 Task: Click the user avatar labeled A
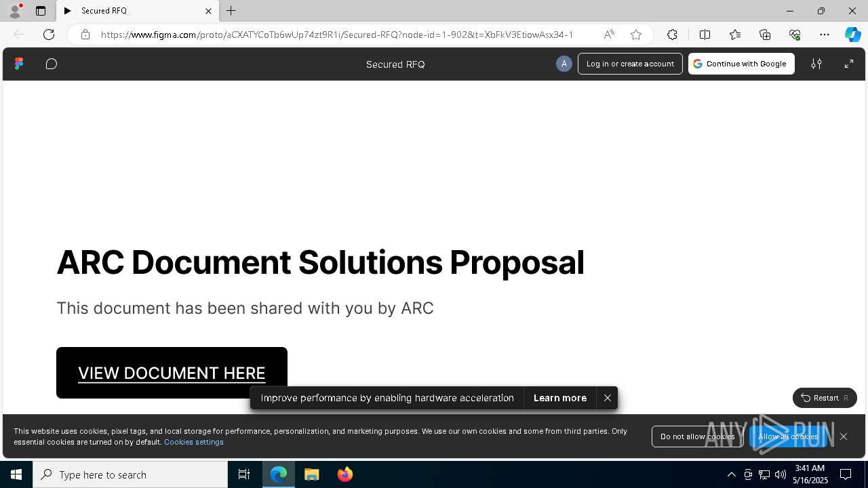(564, 64)
